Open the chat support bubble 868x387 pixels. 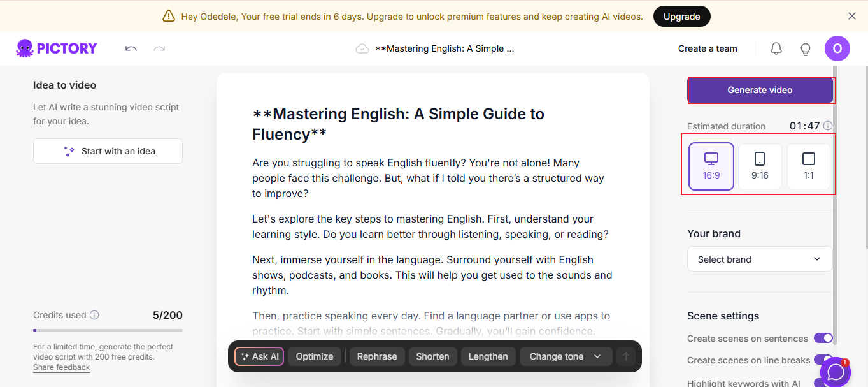(836, 372)
